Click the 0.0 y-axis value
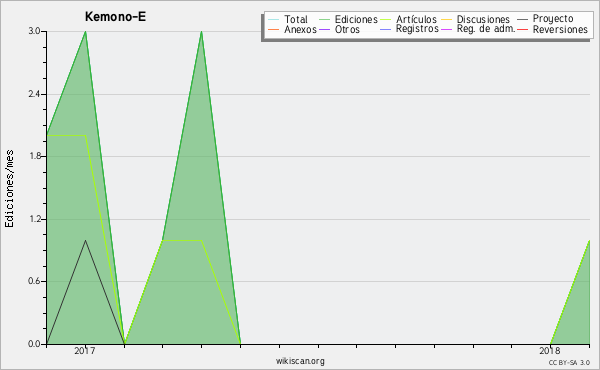Viewport: 600px width, 370px height. pyautogui.click(x=34, y=344)
